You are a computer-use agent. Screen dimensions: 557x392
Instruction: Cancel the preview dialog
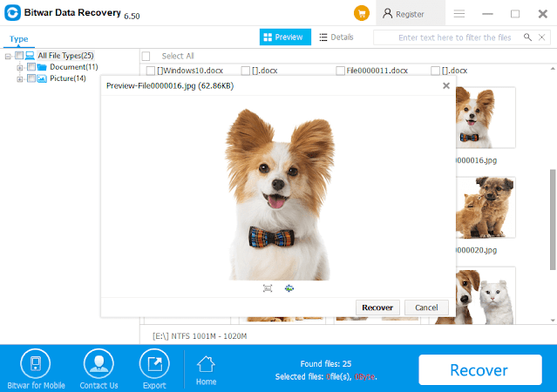(426, 308)
